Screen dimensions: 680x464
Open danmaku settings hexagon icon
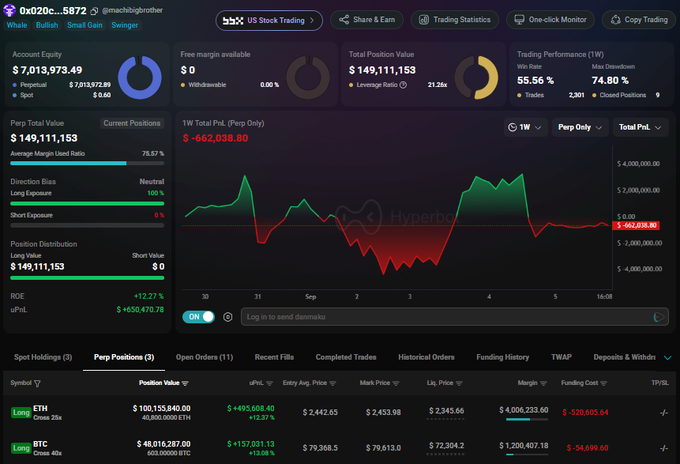click(x=228, y=317)
